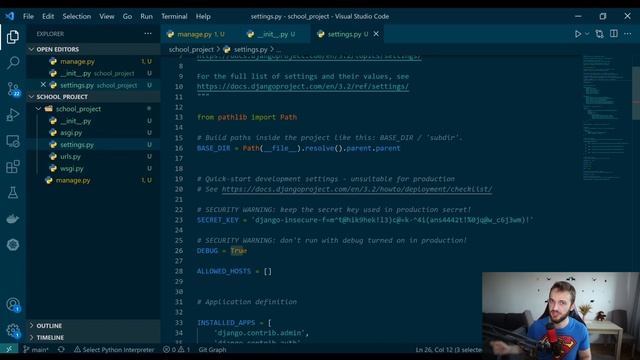The height and width of the screenshot is (360, 640).
Task: Click line number 26 in gutter
Action: [179, 251]
